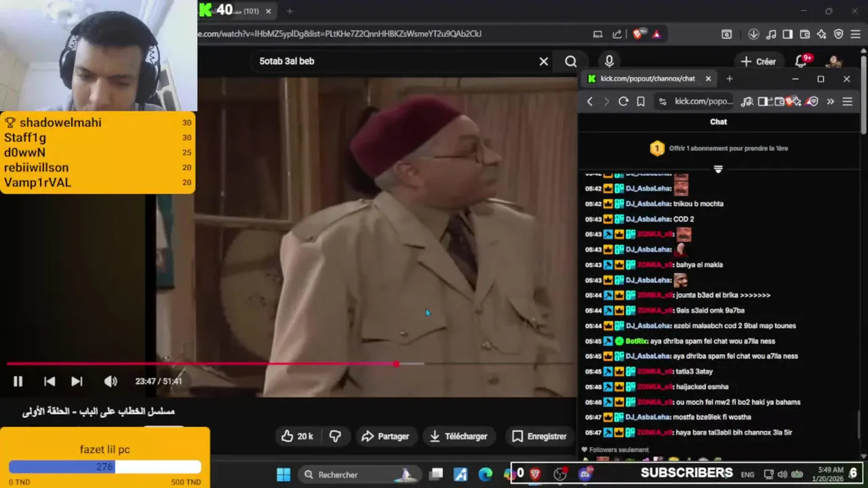Open new tab in Kick chat window
This screenshot has height=488, width=868.
pos(730,79)
